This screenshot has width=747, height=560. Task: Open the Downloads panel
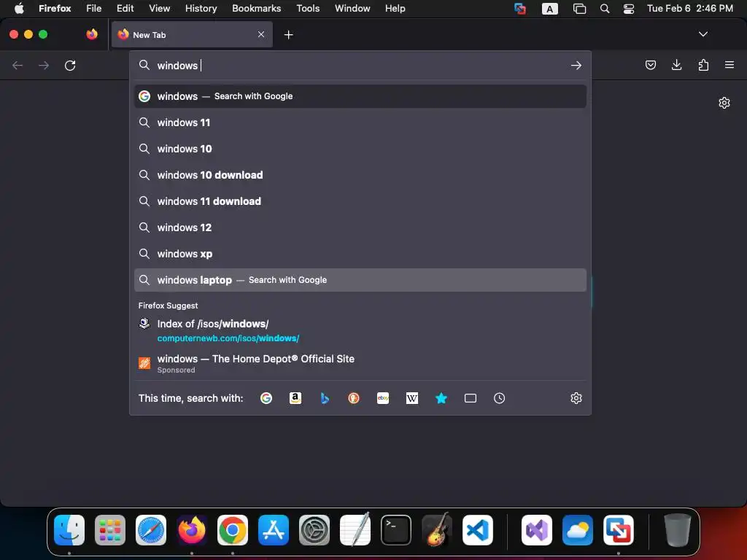click(x=676, y=65)
